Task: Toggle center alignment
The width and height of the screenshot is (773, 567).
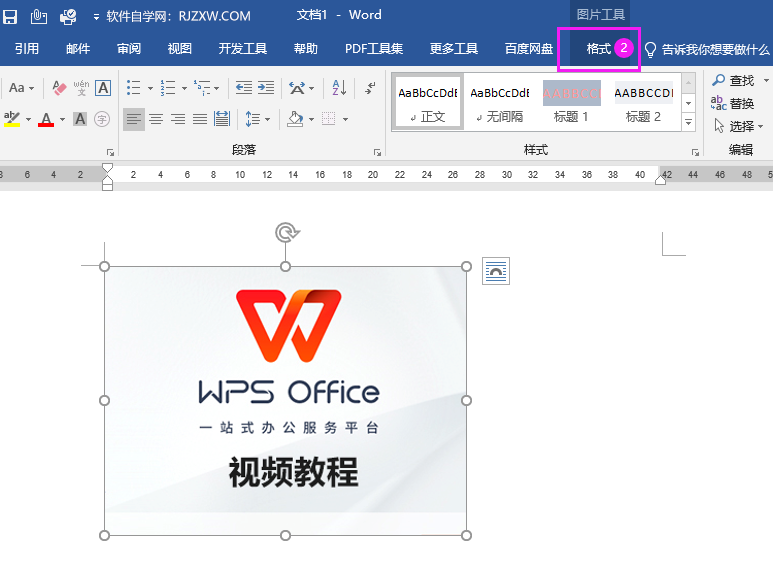Action: click(156, 119)
